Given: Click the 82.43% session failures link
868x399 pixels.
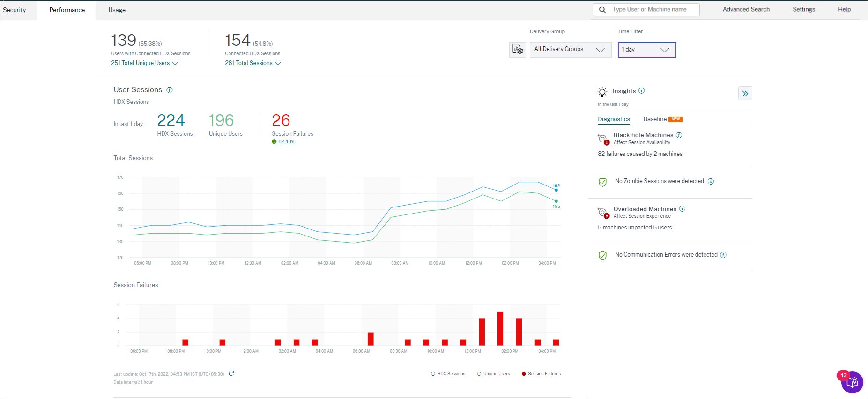Looking at the screenshot, I should 287,142.
